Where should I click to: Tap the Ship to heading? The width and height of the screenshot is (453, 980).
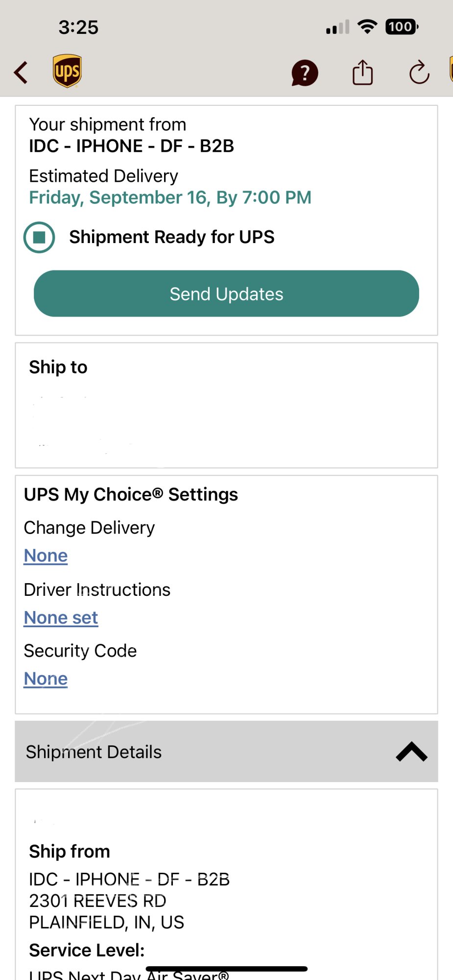(58, 367)
